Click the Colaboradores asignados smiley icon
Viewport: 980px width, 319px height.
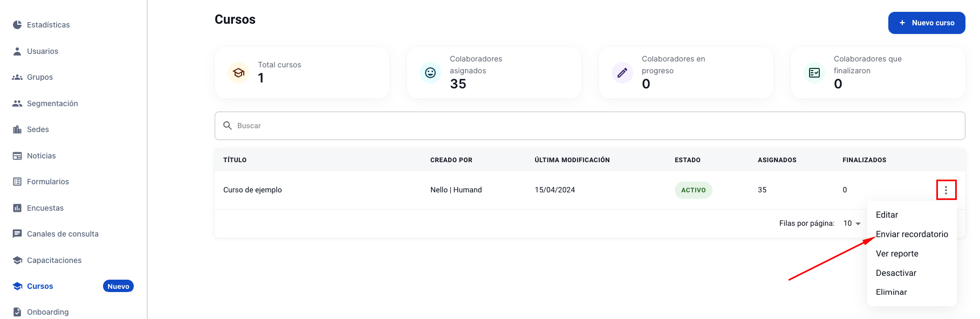[430, 73]
